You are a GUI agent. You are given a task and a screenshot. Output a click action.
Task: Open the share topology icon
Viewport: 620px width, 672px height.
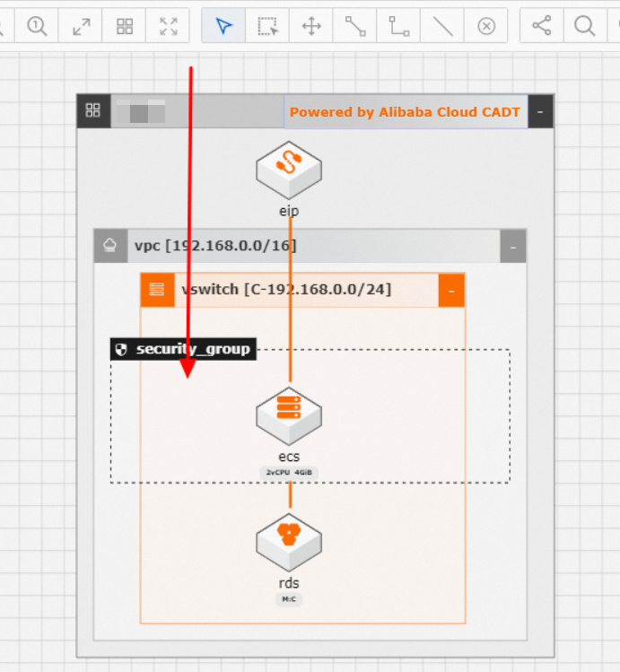pos(542,26)
